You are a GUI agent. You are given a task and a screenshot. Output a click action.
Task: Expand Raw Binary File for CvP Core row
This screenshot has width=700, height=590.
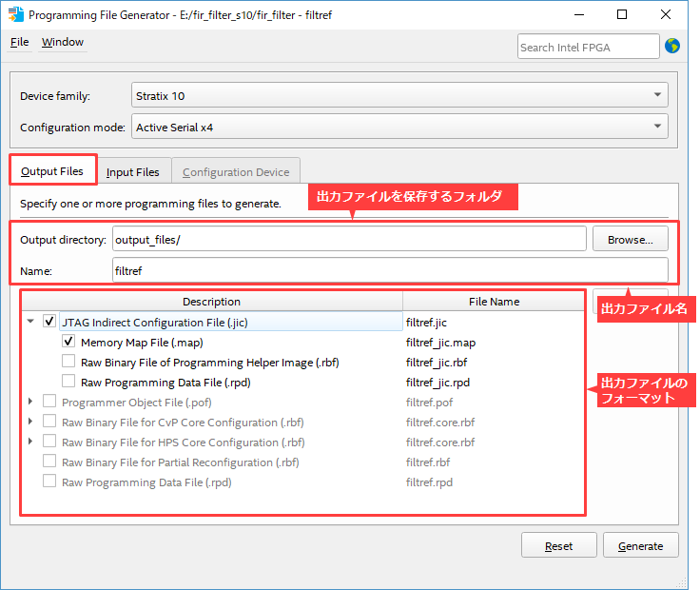[x=31, y=423]
